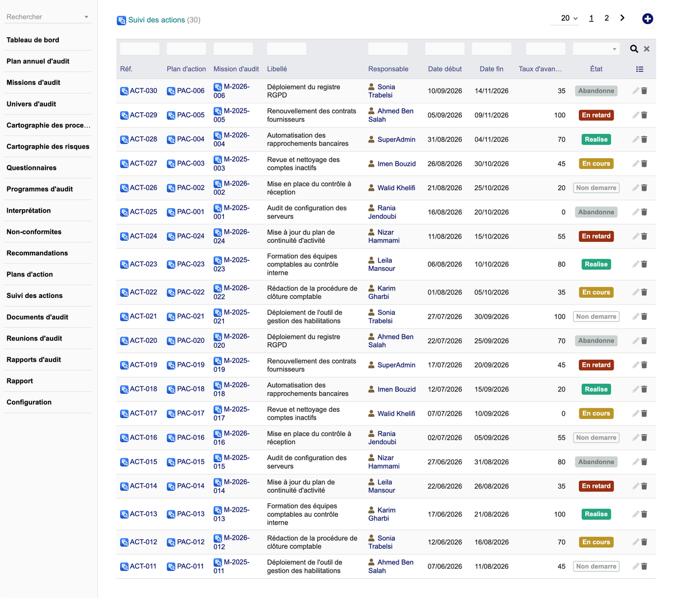The image size is (673, 616).
Task: Edit action ACT-012 with pencil icon
Action: 635,542
